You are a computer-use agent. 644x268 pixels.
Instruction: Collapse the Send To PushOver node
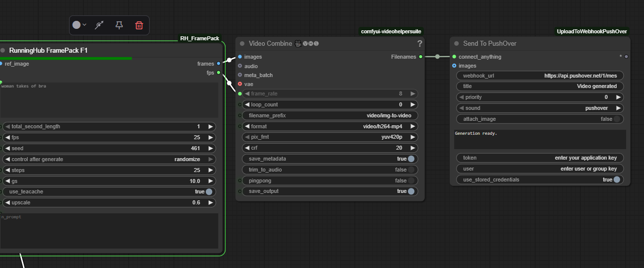456,44
